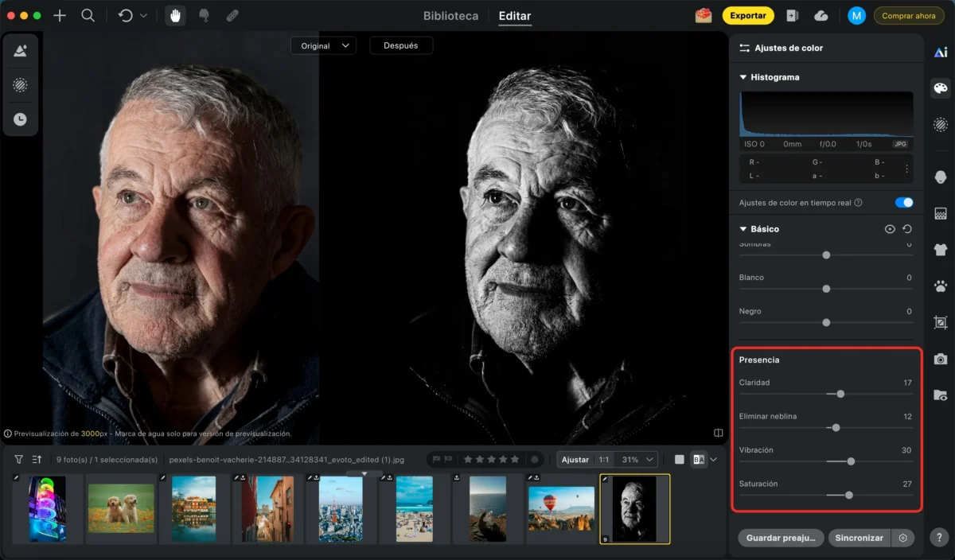Click the Sincronizar button
This screenshot has width=955, height=560.
[859, 538]
